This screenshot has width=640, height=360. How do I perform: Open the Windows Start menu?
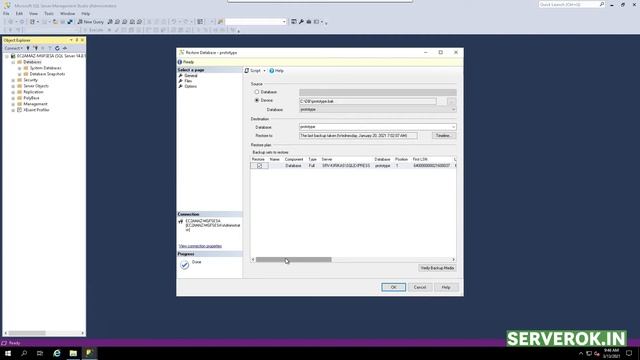8,353
